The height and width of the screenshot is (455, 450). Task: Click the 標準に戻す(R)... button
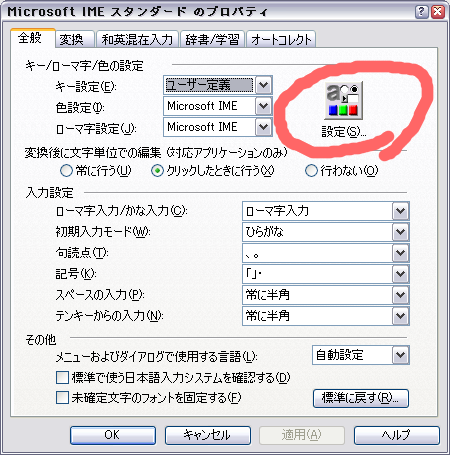coord(361,398)
